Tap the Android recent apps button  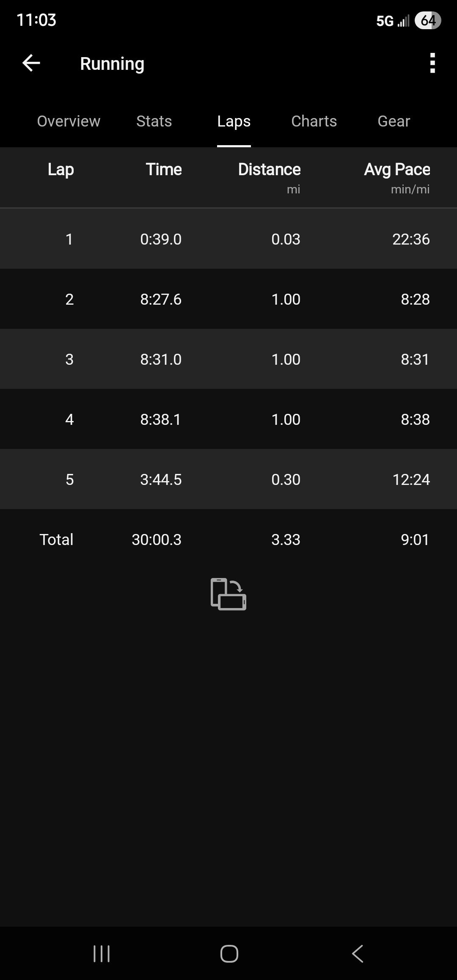102,954
